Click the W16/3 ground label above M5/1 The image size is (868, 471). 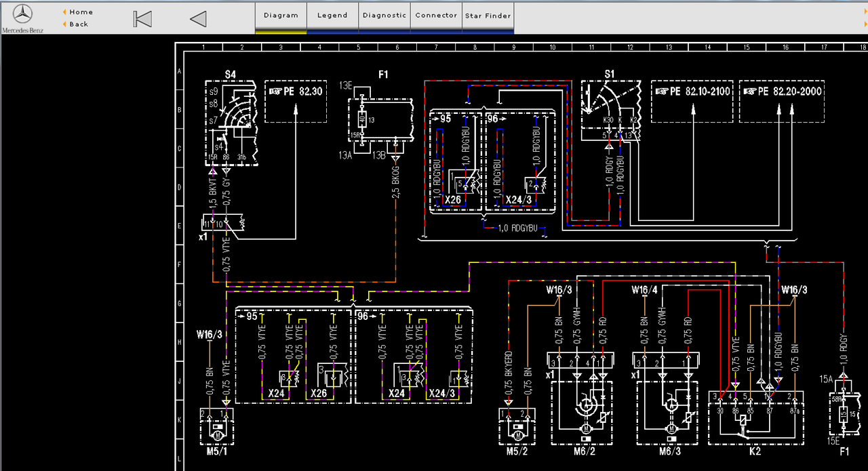click(209, 333)
